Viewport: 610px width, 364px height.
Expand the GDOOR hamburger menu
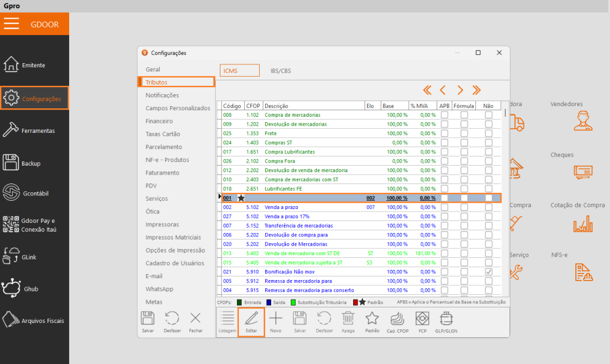pos(12,24)
